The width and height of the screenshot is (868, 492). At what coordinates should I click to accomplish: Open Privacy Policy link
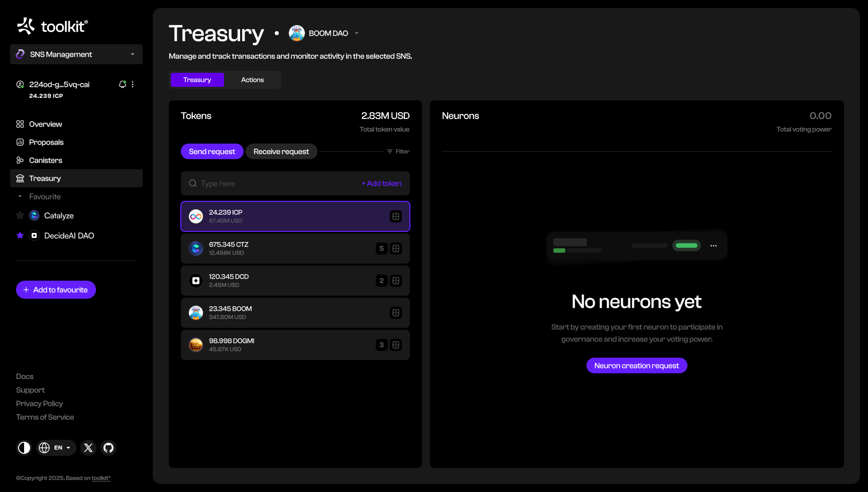[x=39, y=404]
